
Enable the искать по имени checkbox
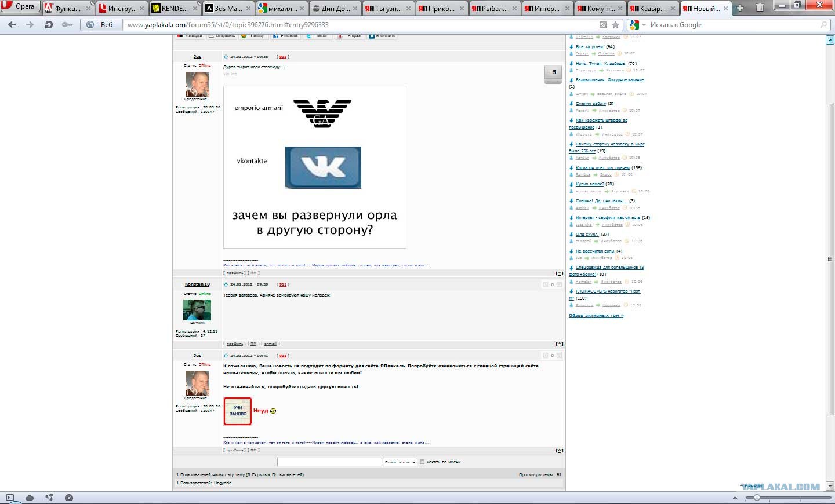tap(422, 462)
